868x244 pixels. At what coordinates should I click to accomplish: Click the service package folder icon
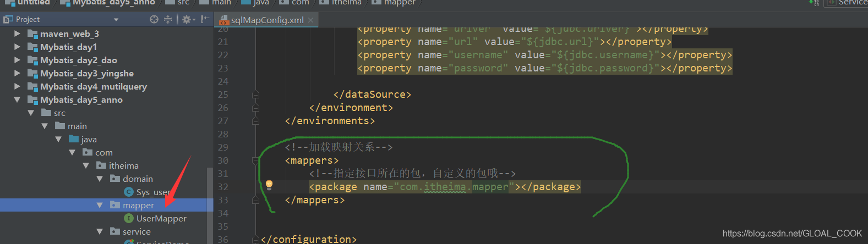pyautogui.click(x=115, y=231)
